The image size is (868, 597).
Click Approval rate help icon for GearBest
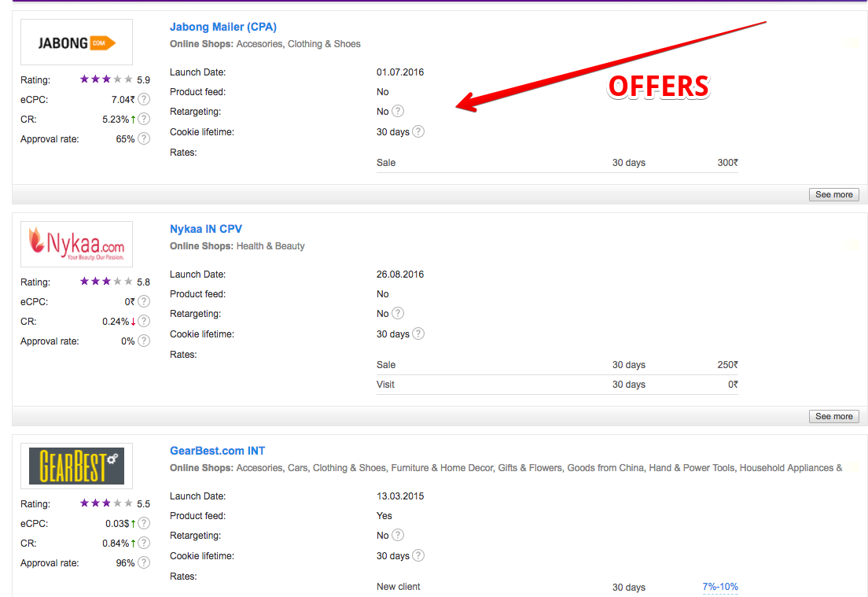[x=144, y=562]
